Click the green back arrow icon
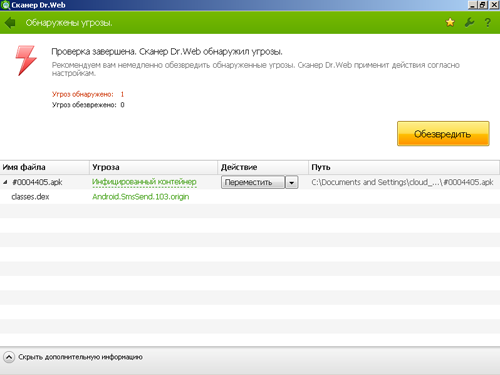This screenshot has height=375, width=500. 10,23
